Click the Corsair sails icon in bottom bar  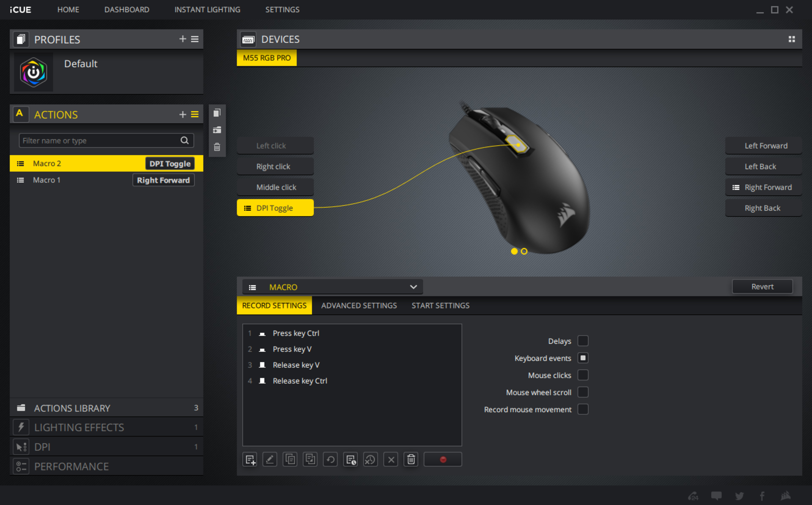[786, 496]
